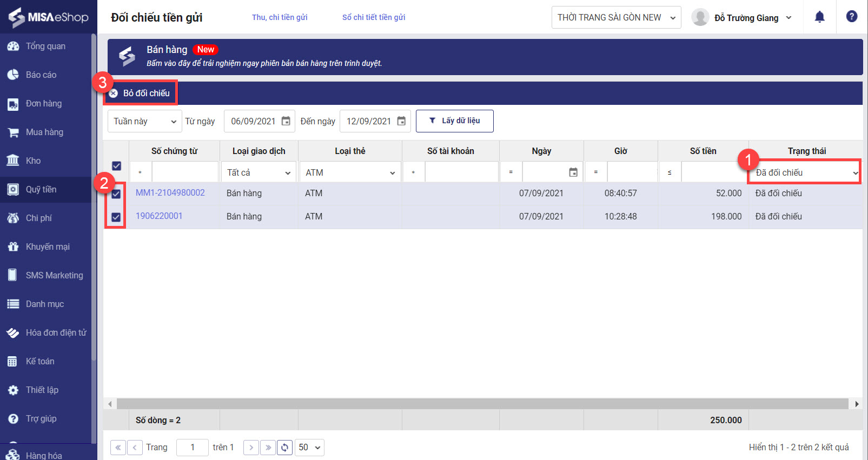Go to first page button
Image resolution: width=868 pixels, height=460 pixels.
(118, 448)
